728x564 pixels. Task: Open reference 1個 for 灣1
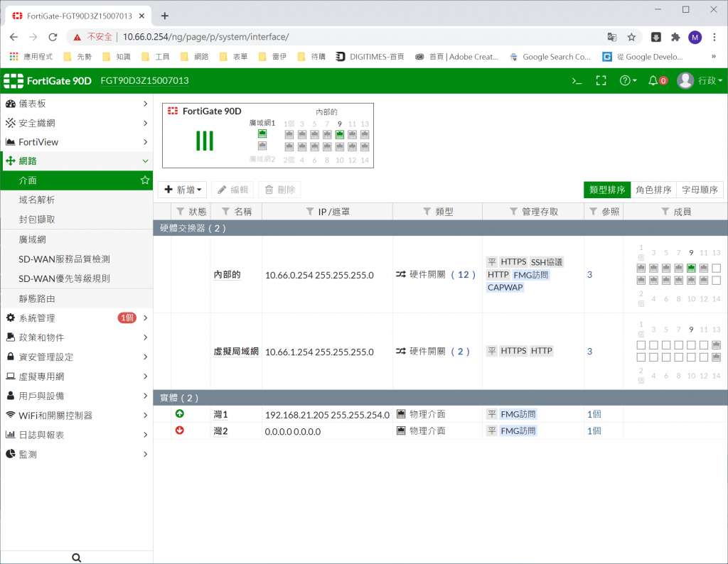[594, 414]
